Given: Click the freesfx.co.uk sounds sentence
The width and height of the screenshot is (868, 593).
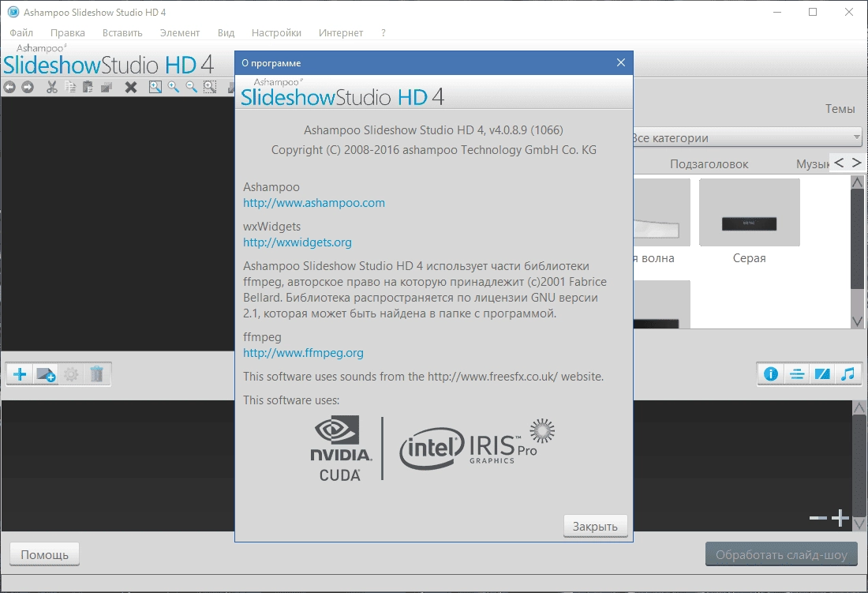Looking at the screenshot, I should 424,377.
